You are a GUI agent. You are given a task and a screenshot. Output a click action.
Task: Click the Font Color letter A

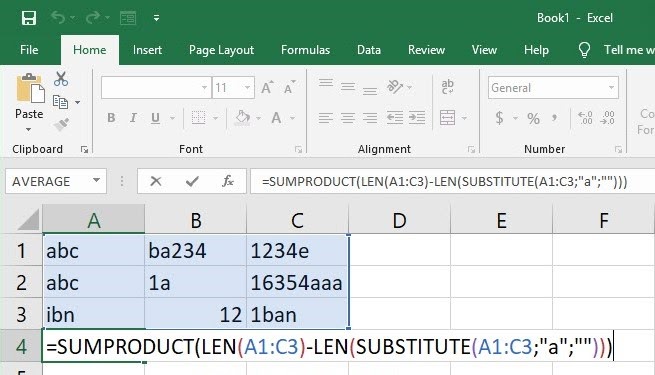276,118
